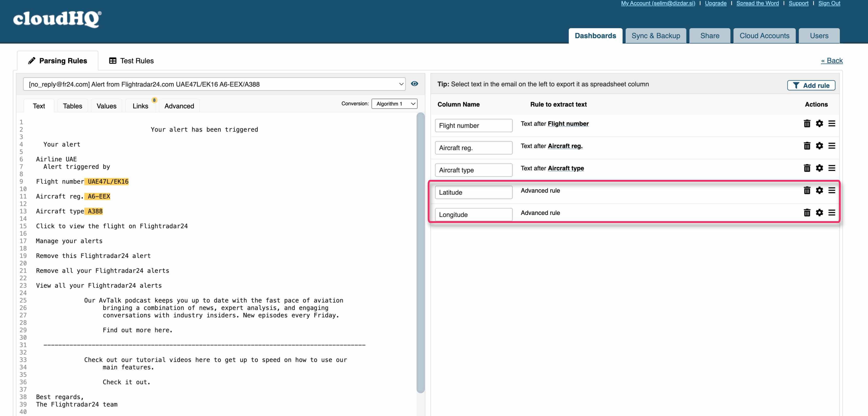Edit the Longitude column name field
868x416 pixels.
473,214
